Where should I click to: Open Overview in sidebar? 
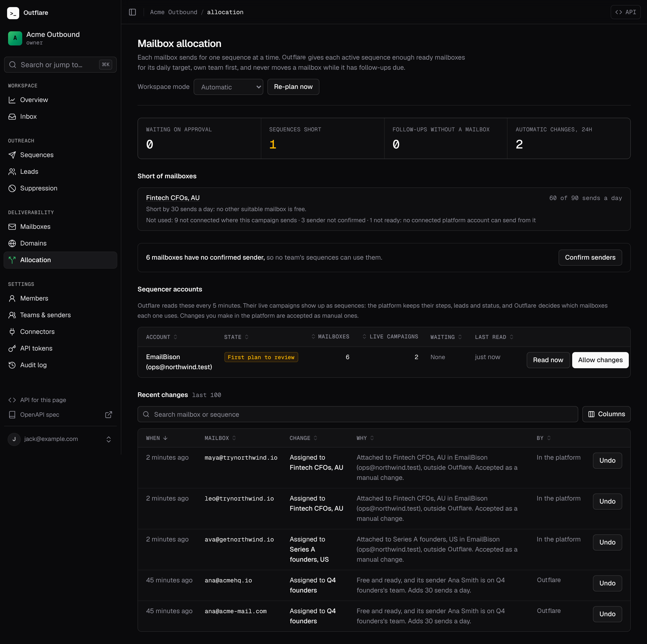(x=60, y=100)
